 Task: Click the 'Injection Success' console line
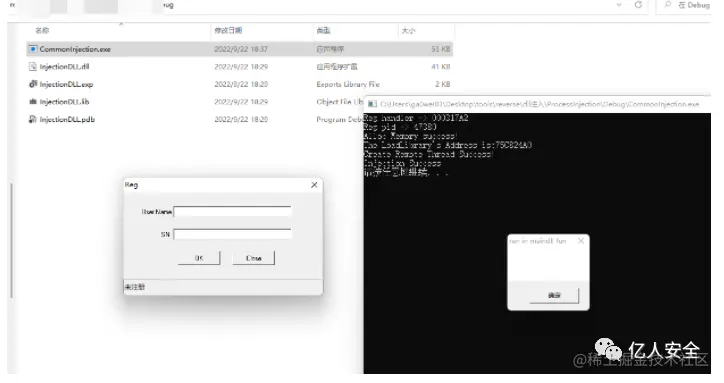tap(402, 163)
